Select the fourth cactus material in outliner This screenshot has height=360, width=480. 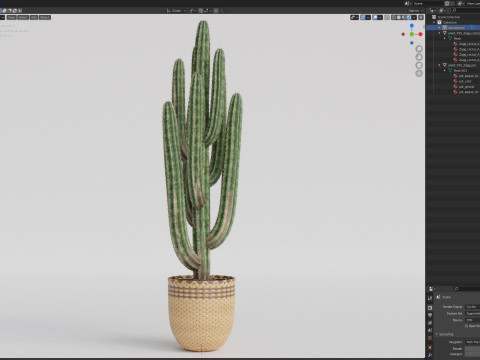[x=467, y=60]
